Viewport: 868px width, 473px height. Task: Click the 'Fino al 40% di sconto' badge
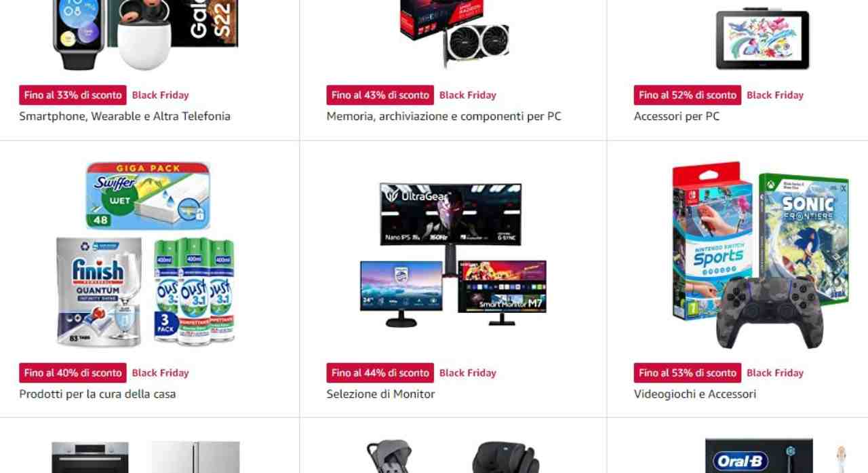point(73,373)
